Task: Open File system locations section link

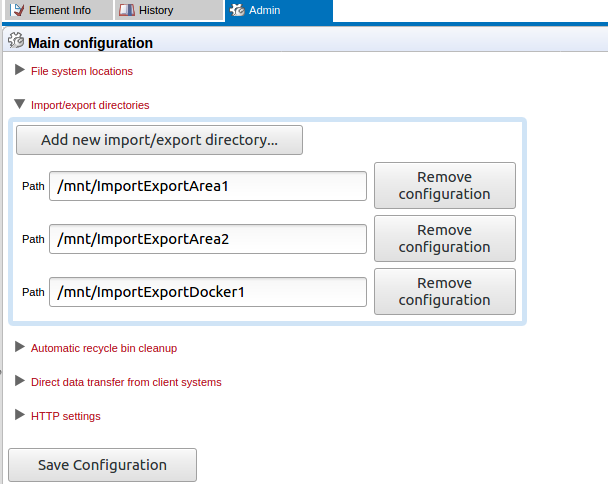Action: pyautogui.click(x=82, y=71)
